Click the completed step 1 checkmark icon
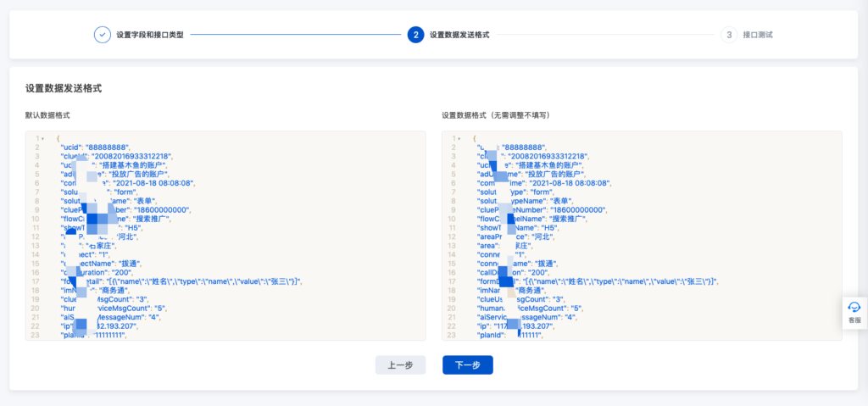 tap(102, 35)
